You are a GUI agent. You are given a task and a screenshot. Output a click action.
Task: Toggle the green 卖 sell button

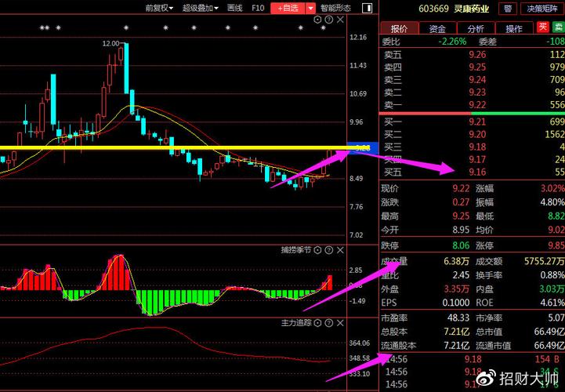click(557, 28)
